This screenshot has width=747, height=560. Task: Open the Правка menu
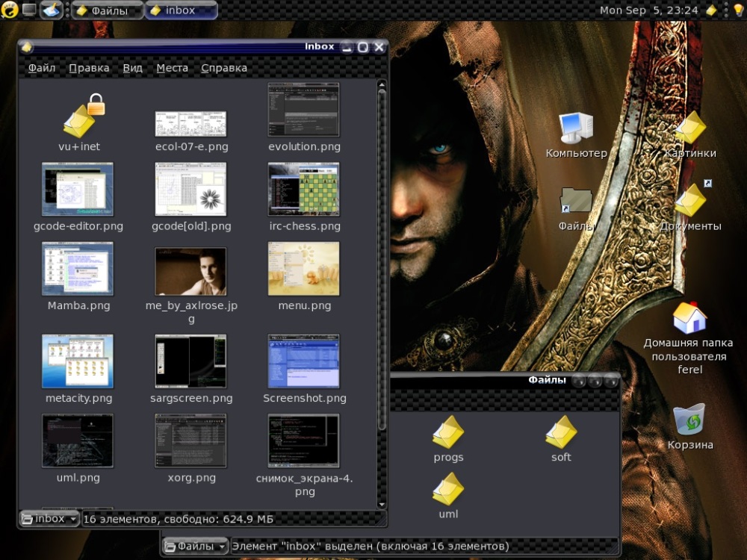(89, 68)
